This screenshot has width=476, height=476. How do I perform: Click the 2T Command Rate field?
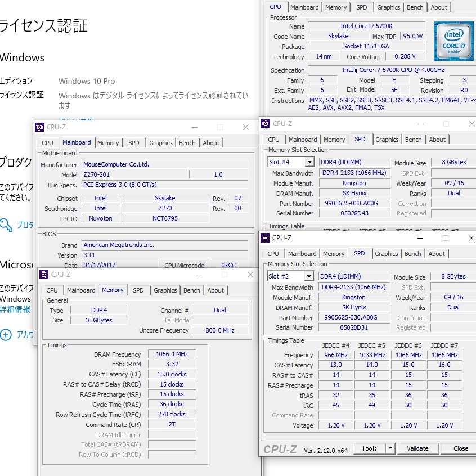172,424
